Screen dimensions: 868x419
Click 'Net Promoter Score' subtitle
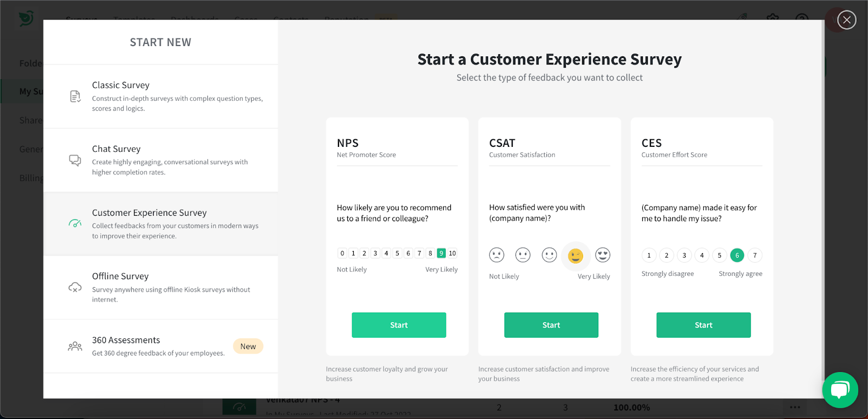(366, 155)
